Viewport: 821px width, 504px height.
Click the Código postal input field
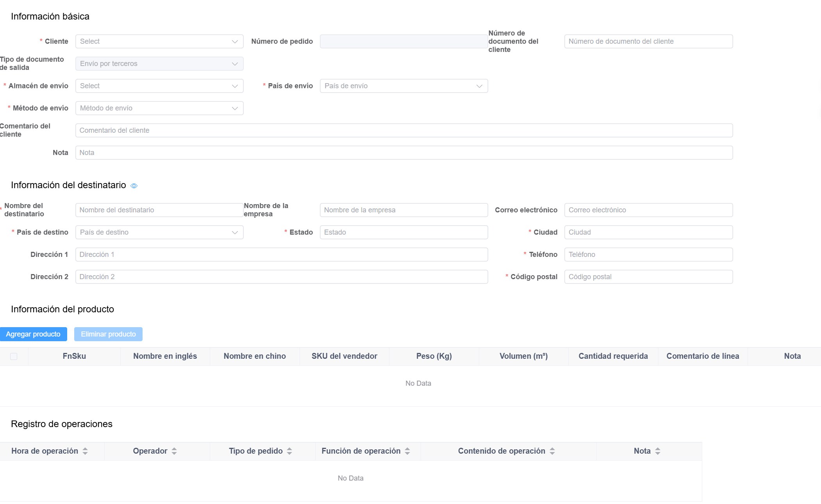click(x=648, y=277)
